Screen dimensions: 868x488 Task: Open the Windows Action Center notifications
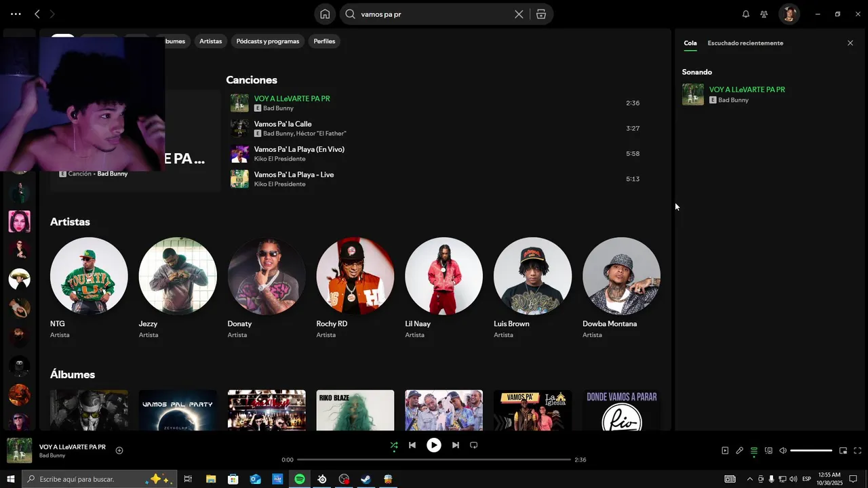(x=853, y=479)
